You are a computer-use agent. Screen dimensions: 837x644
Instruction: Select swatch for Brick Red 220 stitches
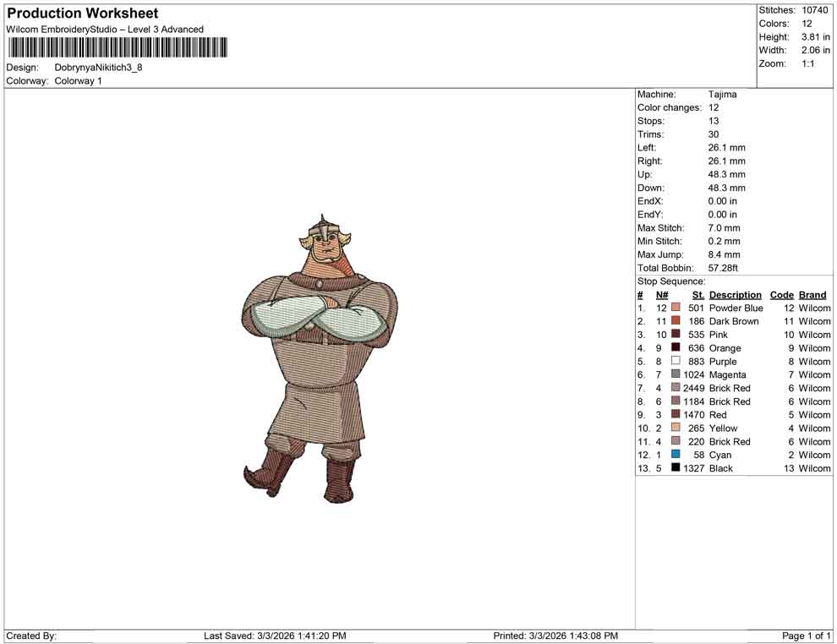[676, 440]
